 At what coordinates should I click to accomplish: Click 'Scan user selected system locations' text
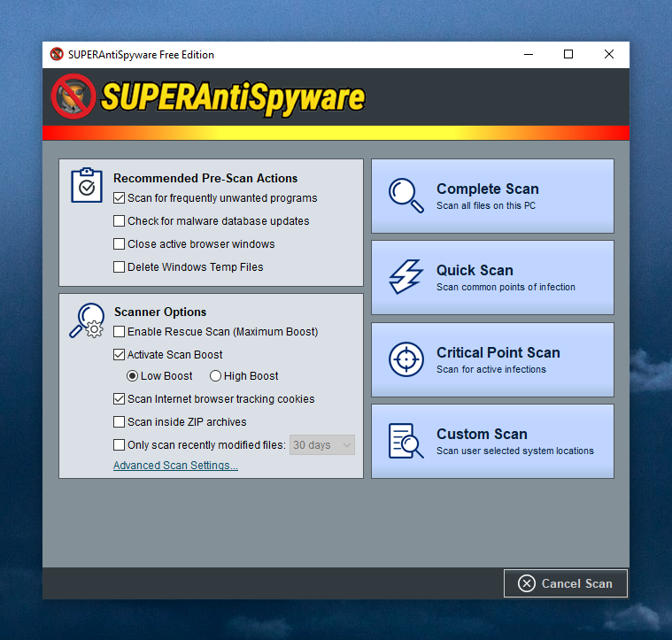(514, 451)
